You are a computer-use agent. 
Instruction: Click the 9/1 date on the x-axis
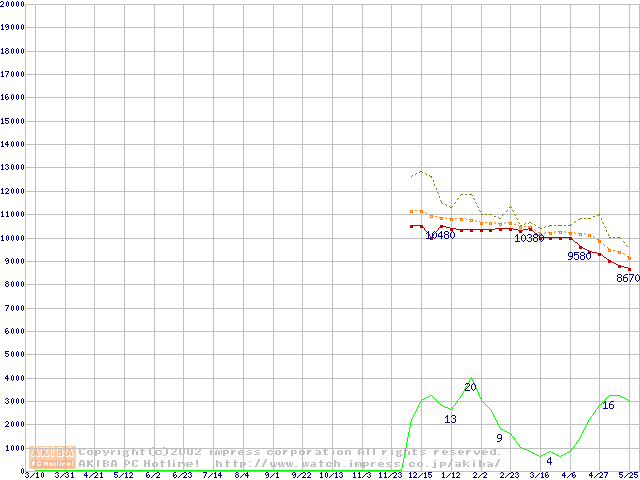pyautogui.click(x=272, y=475)
